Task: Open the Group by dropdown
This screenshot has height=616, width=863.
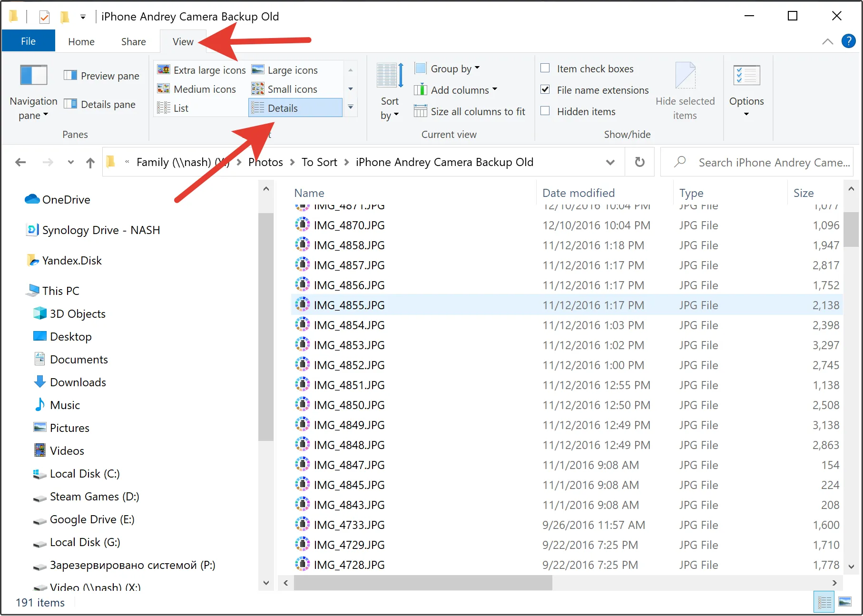Action: tap(447, 68)
